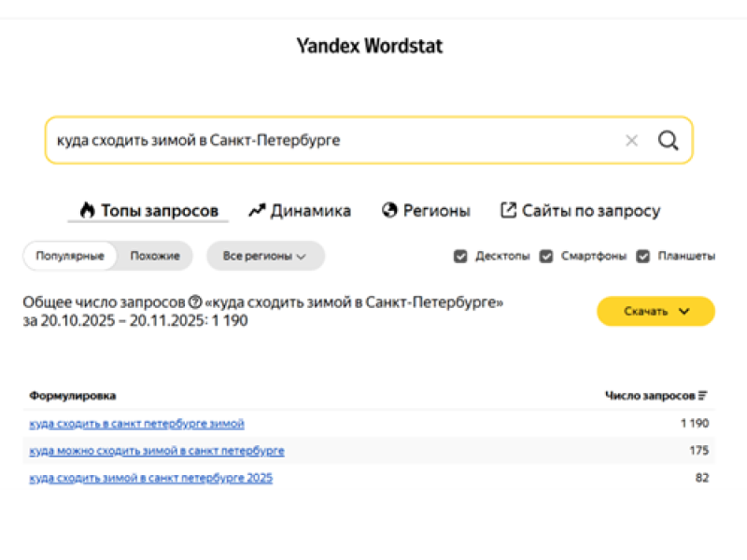Click the external-link icon by Сайты по запросу
Viewport: 747px width, 560px height.
coord(507,210)
